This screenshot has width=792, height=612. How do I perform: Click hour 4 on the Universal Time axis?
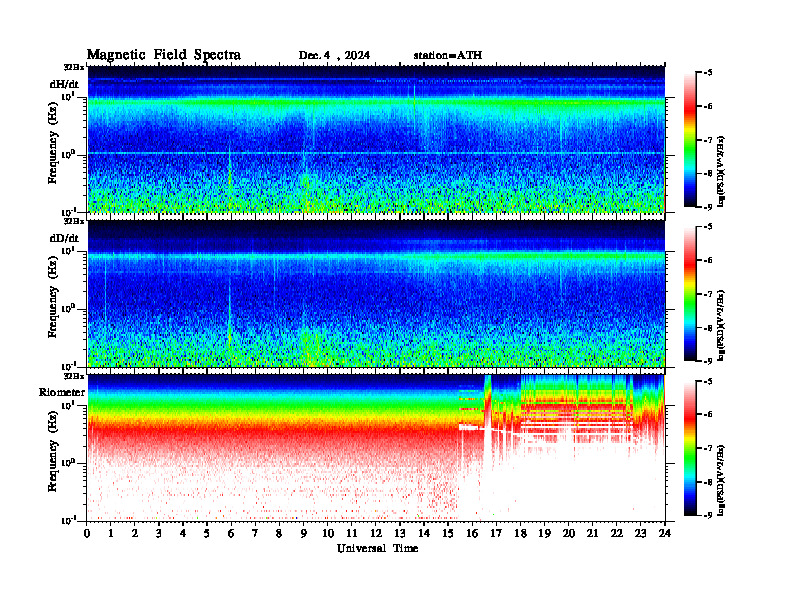[x=183, y=534]
